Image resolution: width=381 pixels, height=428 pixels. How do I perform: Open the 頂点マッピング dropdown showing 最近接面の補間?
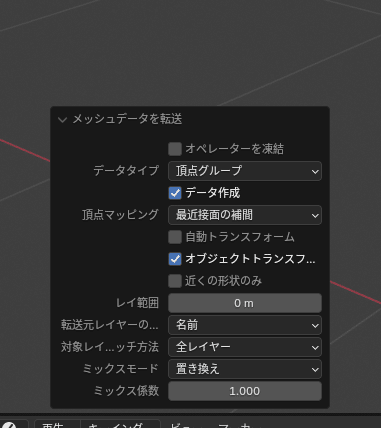[245, 215]
